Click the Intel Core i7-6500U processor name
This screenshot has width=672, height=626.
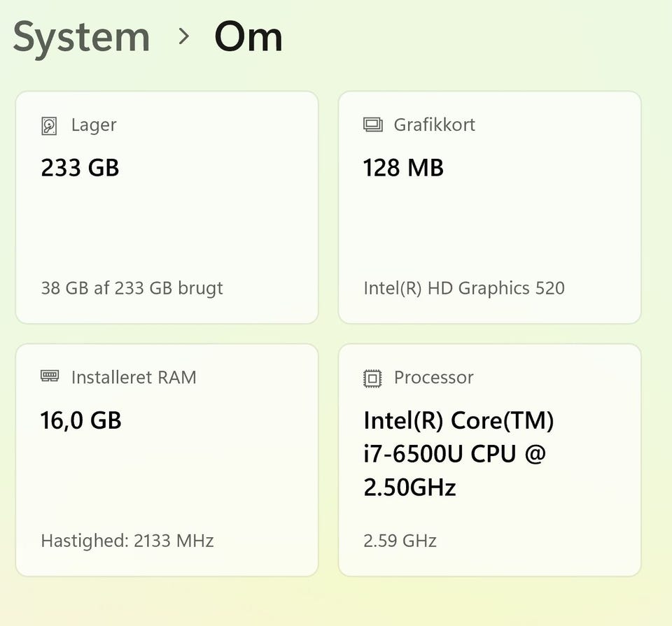point(458,454)
